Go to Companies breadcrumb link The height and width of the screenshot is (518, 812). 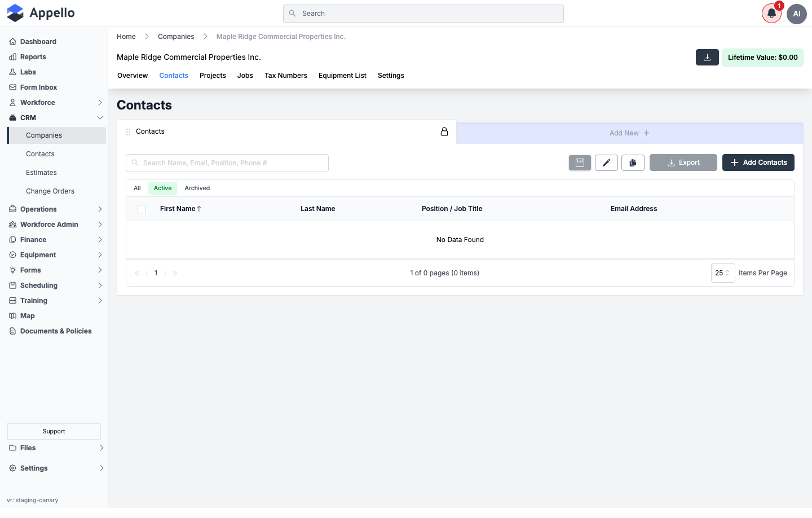176,37
